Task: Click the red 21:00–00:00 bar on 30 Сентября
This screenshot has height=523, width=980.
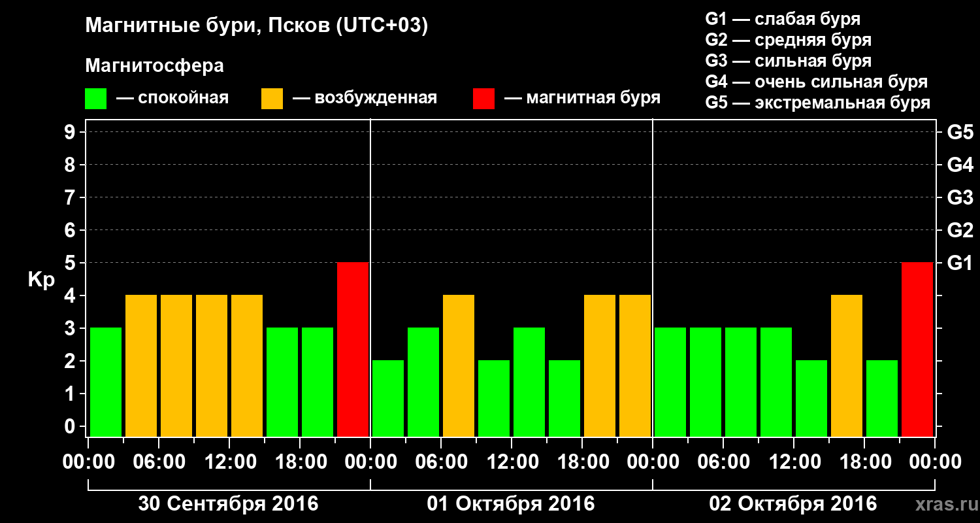Action: tap(353, 349)
